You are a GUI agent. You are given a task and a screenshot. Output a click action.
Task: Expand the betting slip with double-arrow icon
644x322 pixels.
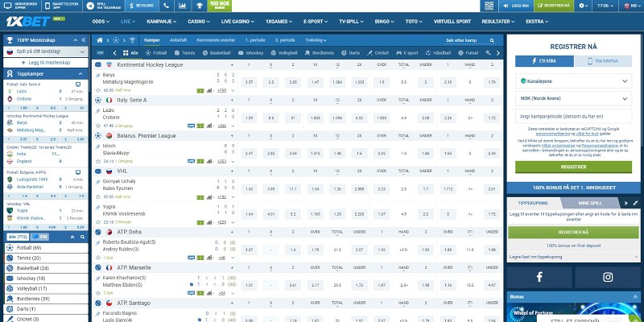pos(626,203)
